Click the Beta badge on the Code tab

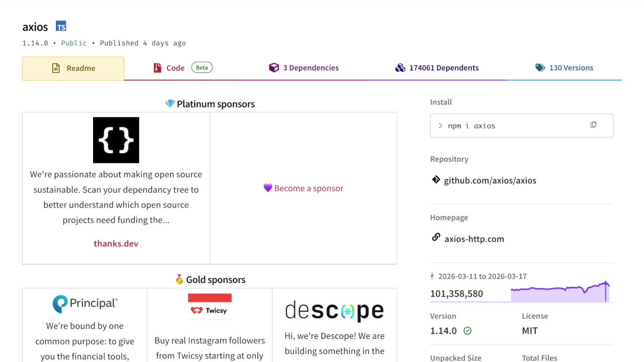pyautogui.click(x=201, y=67)
